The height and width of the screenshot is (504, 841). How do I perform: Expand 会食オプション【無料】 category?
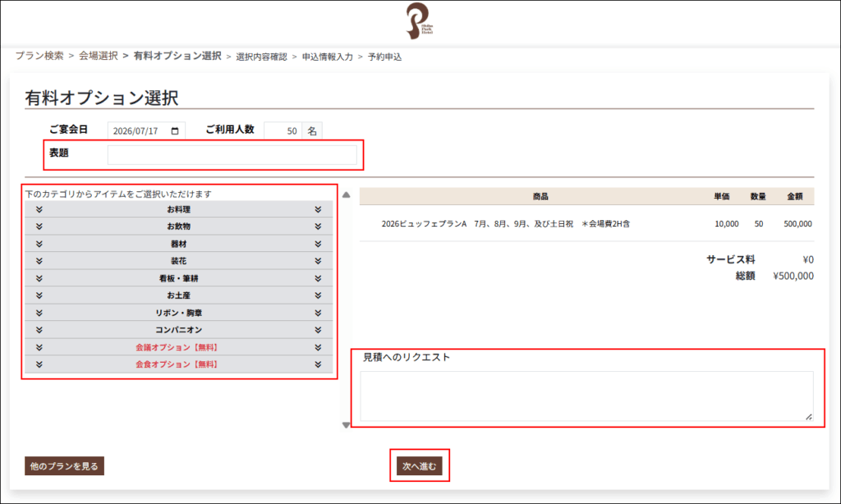point(178,364)
